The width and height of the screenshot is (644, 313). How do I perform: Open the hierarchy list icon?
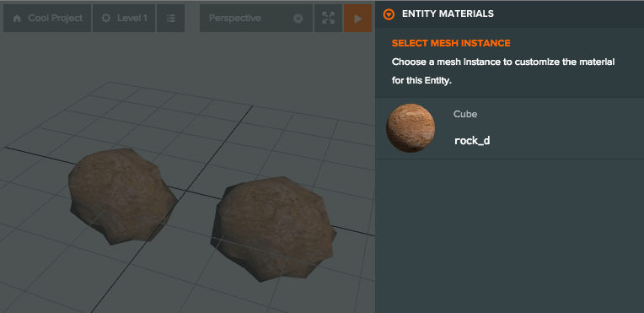(171, 19)
